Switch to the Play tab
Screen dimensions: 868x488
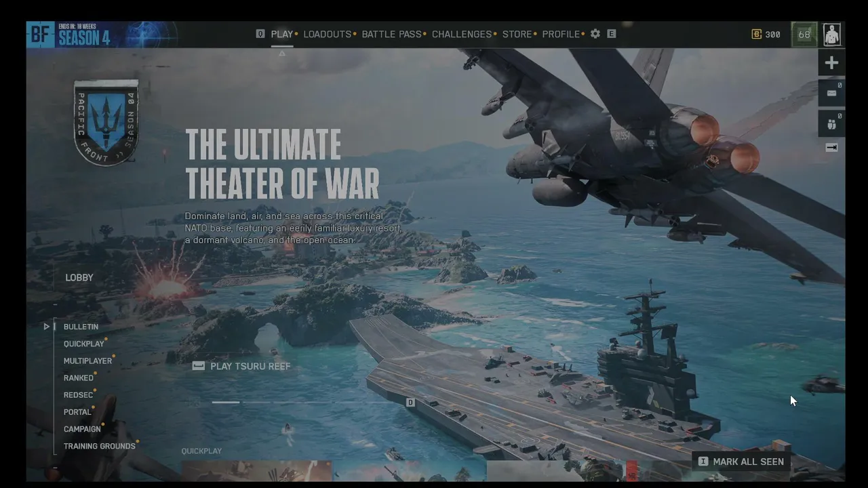282,34
